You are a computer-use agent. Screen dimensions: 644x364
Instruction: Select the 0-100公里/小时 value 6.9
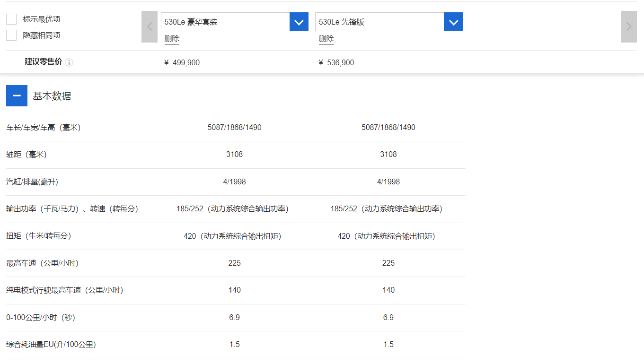coord(234,318)
